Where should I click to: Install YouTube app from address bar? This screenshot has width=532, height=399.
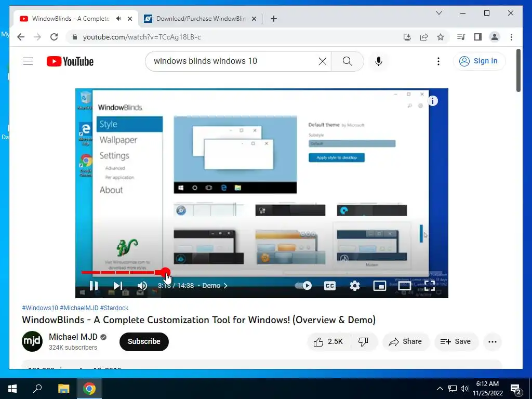[407, 37]
